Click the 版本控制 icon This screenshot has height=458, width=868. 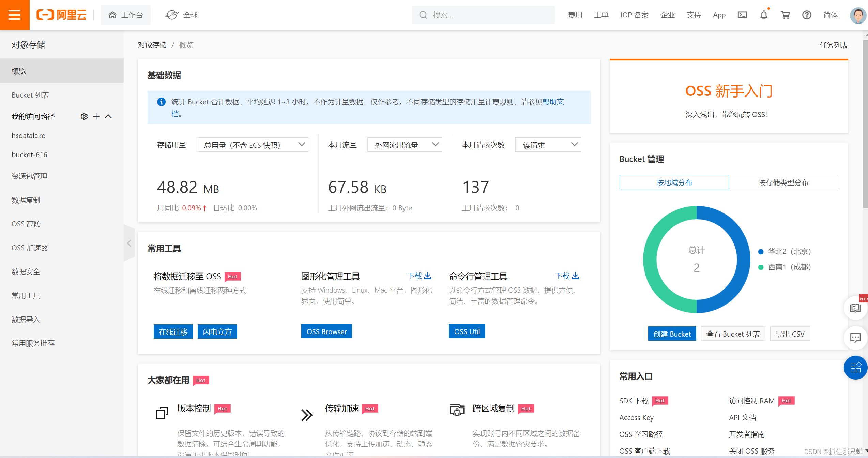162,412
